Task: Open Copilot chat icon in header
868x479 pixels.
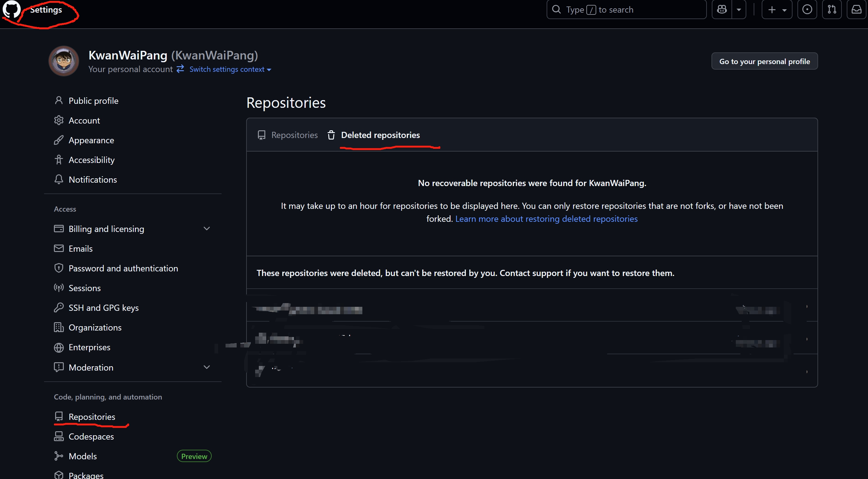Action: (x=722, y=10)
